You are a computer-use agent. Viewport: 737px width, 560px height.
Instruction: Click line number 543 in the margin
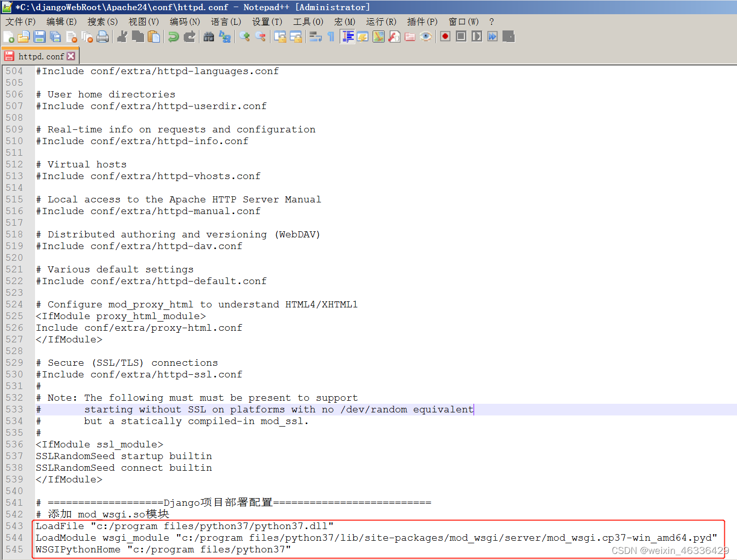[14, 526]
